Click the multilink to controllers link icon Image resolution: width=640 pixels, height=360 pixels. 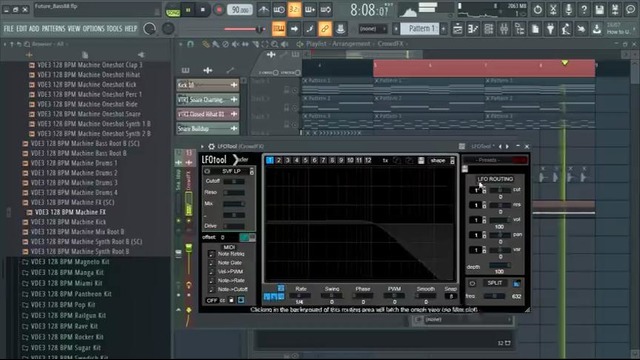pos(325,29)
